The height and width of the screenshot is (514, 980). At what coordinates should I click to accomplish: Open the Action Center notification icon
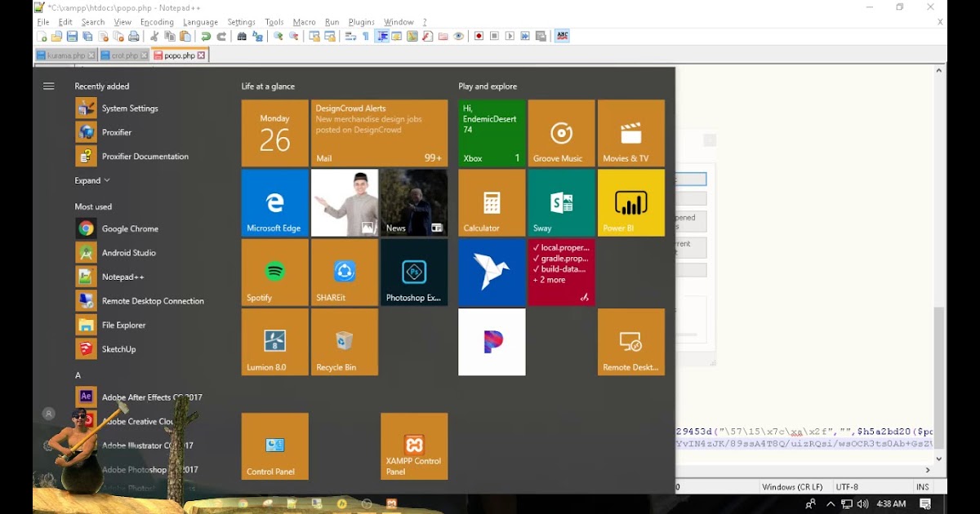(925, 504)
